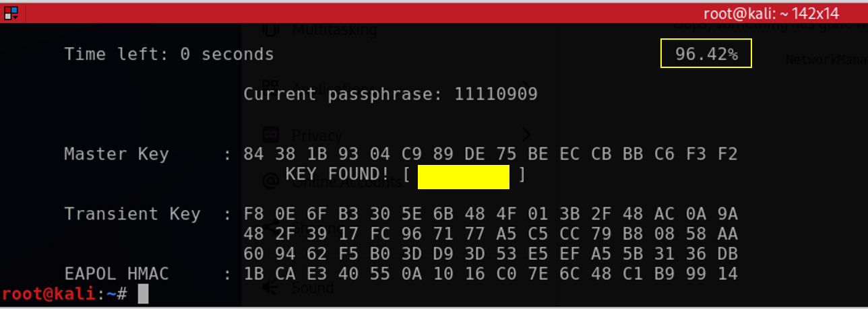Click the yellow redacted key box
Viewport: 868px width, 309px height.
(463, 177)
